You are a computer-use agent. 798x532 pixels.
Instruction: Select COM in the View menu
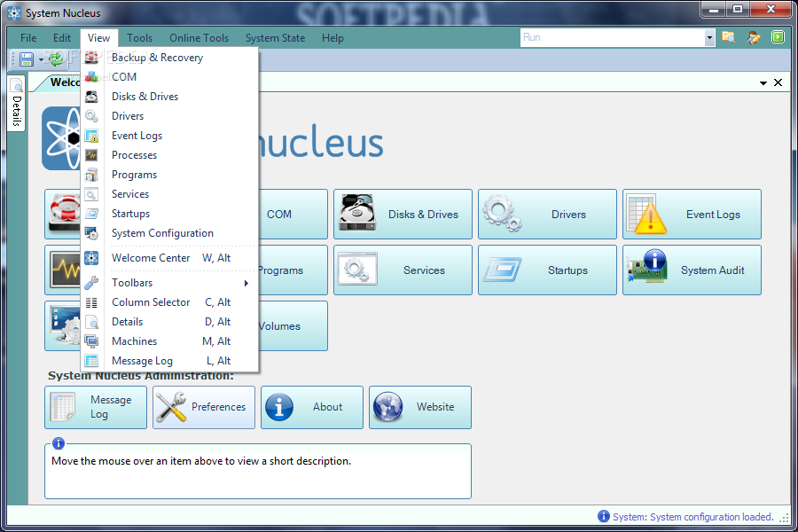(169, 77)
